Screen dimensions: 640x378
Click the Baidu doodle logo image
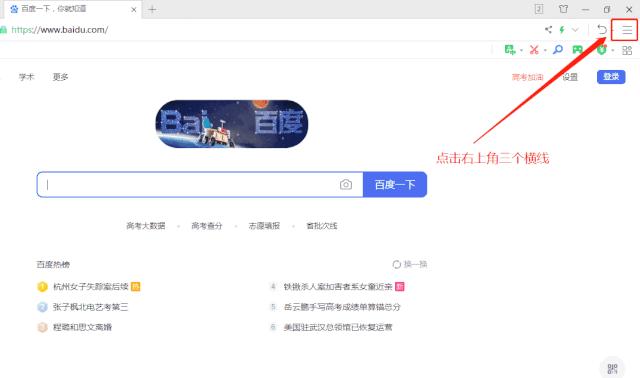(232, 124)
